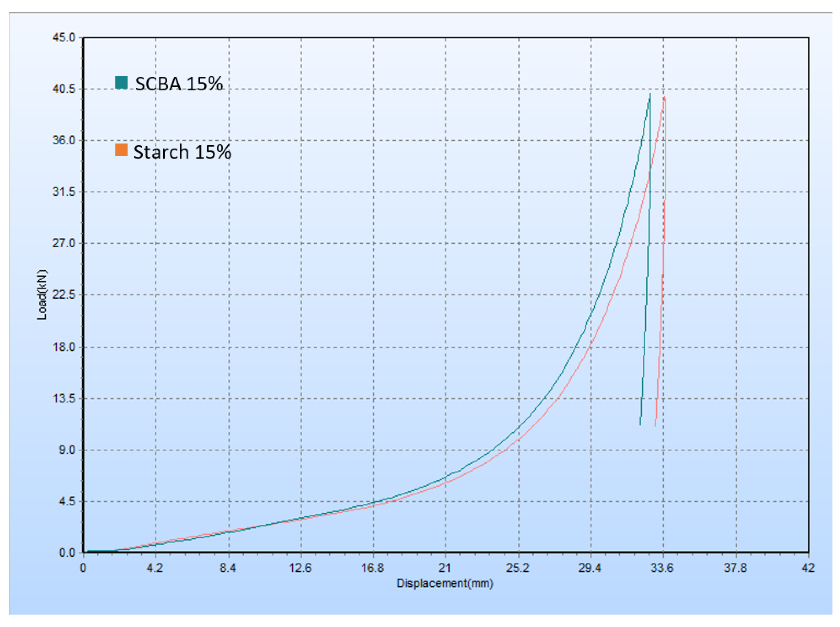Click the Starch 15% legend label
The image size is (840, 627).
(x=182, y=152)
